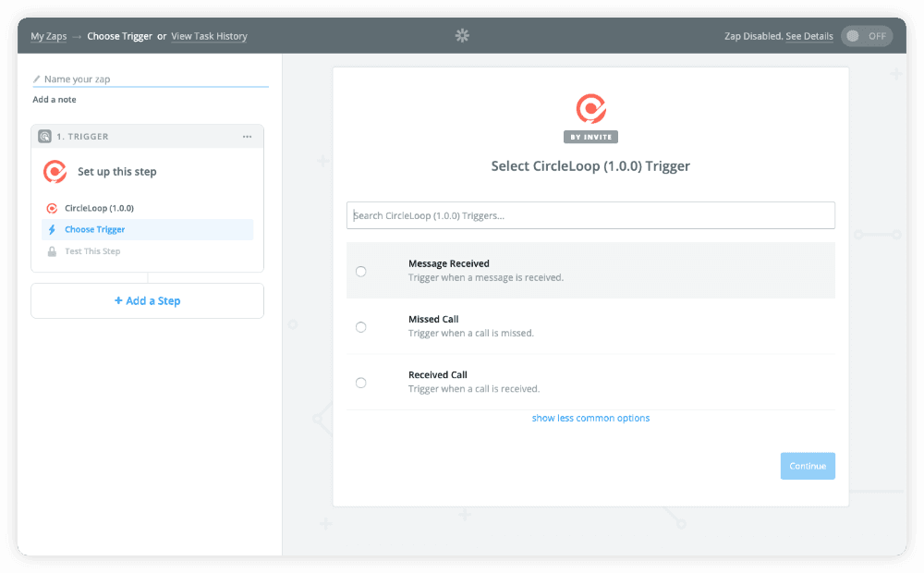The width and height of the screenshot is (924, 573).
Task: Open the See Details link
Action: pyautogui.click(x=809, y=36)
